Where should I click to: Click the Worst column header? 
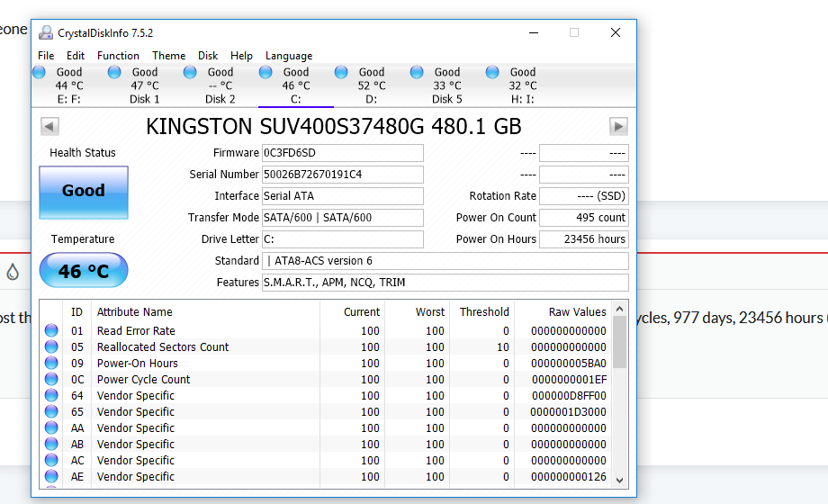pyautogui.click(x=430, y=311)
